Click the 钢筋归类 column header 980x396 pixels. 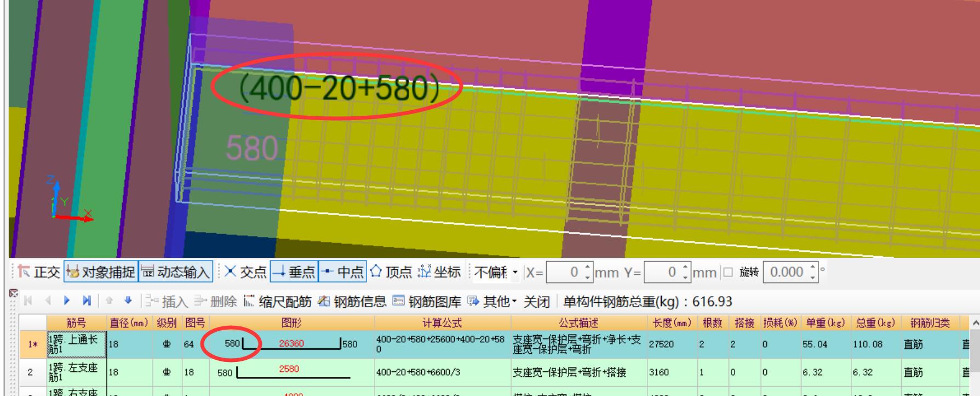point(930,323)
